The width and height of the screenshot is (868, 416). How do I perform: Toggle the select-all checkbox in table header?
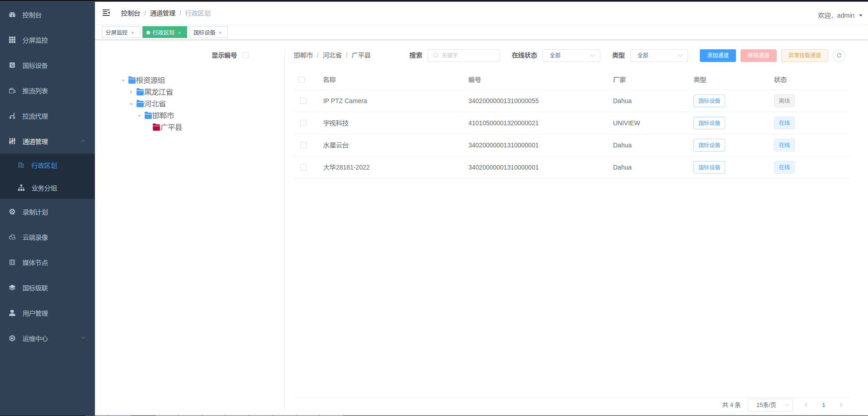click(x=302, y=80)
